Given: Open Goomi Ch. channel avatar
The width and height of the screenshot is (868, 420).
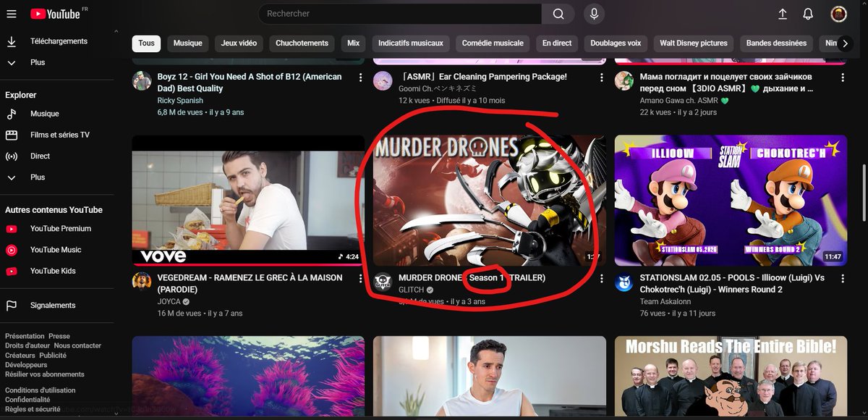Looking at the screenshot, I should 383,80.
